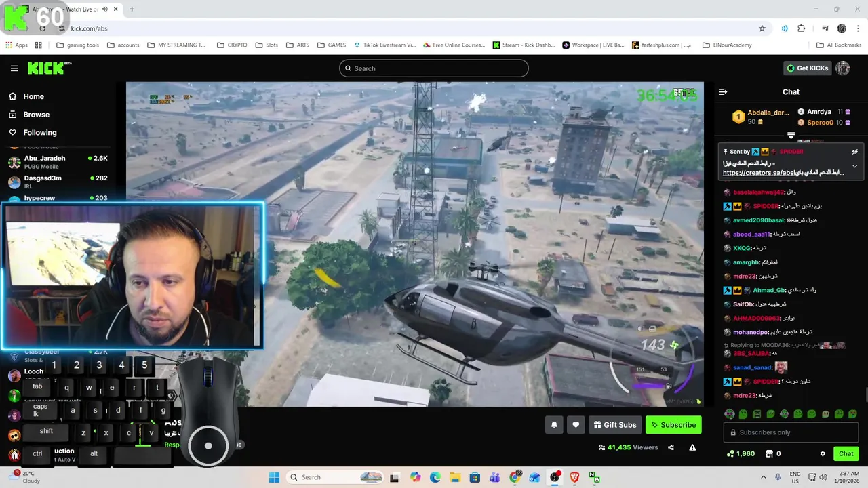Image resolution: width=868 pixels, height=488 pixels.
Task: Open ARTS bookmark folder
Action: (298, 45)
